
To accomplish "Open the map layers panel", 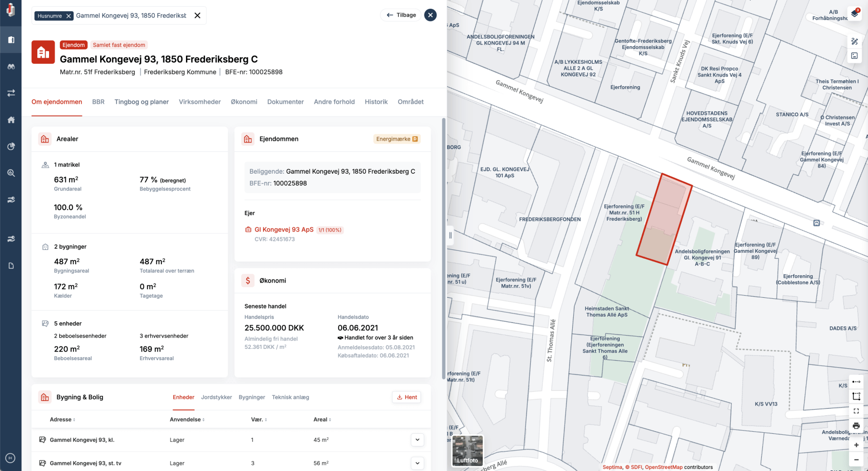I will click(x=855, y=13).
